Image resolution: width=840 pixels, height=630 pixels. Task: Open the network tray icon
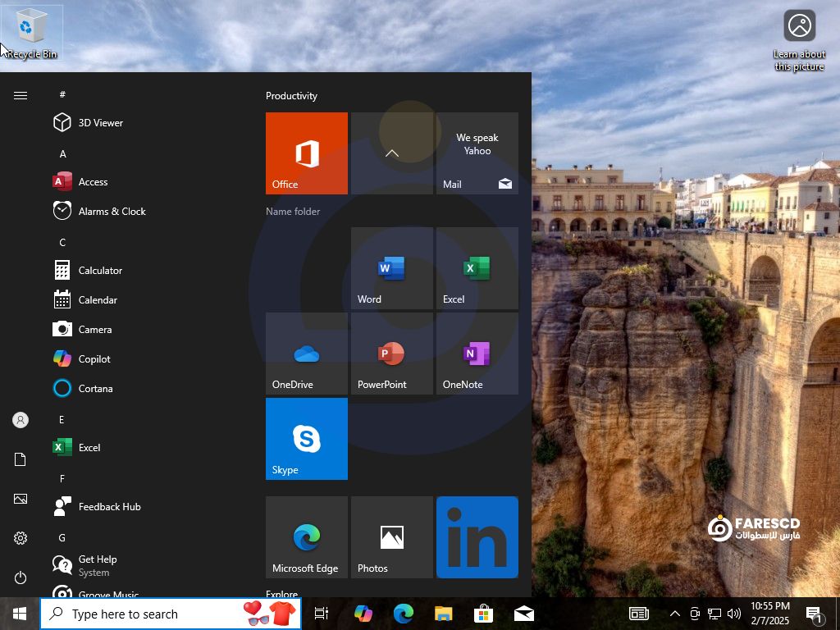(x=714, y=614)
